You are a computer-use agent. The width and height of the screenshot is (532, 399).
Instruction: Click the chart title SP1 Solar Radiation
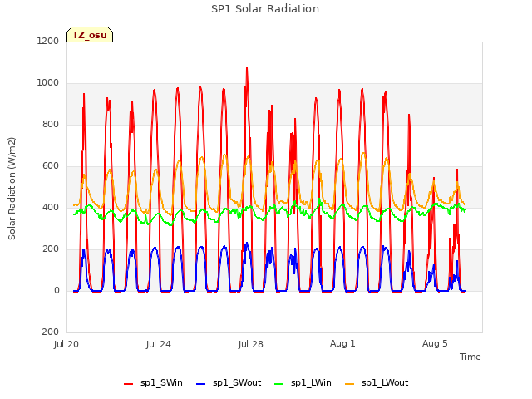[x=265, y=9]
